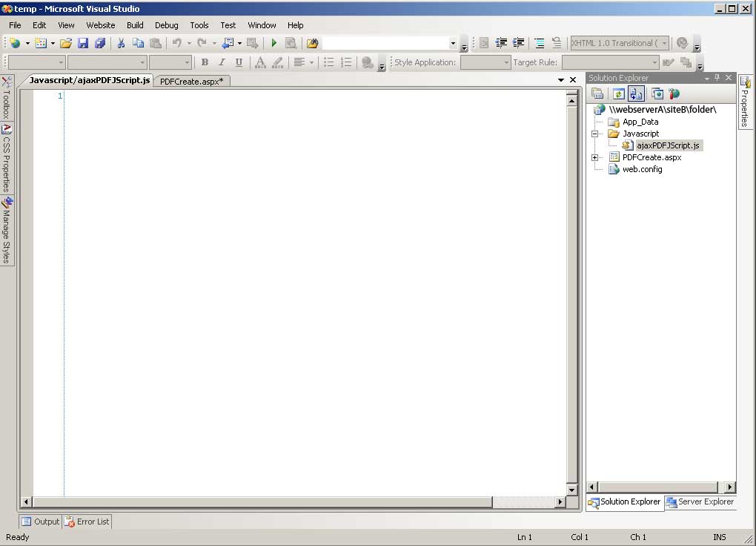This screenshot has width=756, height=546.
Task: Click the background color highlighter icon
Action: point(278,62)
